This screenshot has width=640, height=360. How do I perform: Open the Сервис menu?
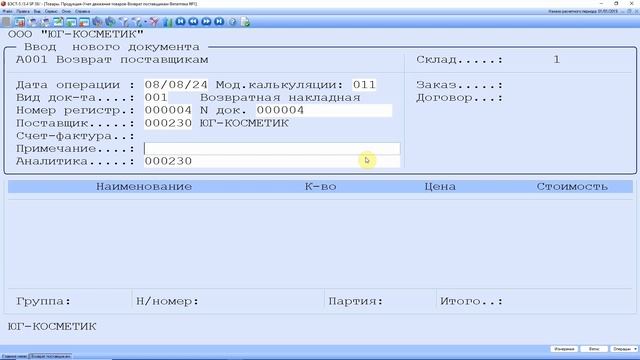point(51,11)
